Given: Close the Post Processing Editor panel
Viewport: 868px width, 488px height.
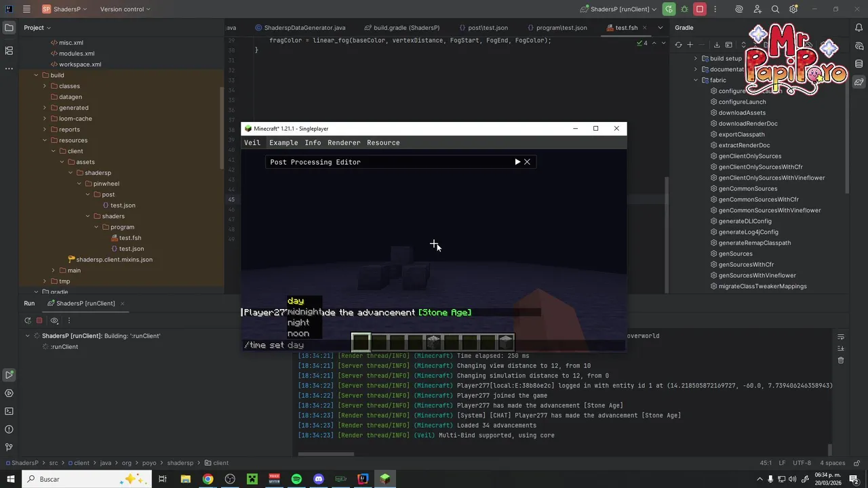Looking at the screenshot, I should coord(527,162).
